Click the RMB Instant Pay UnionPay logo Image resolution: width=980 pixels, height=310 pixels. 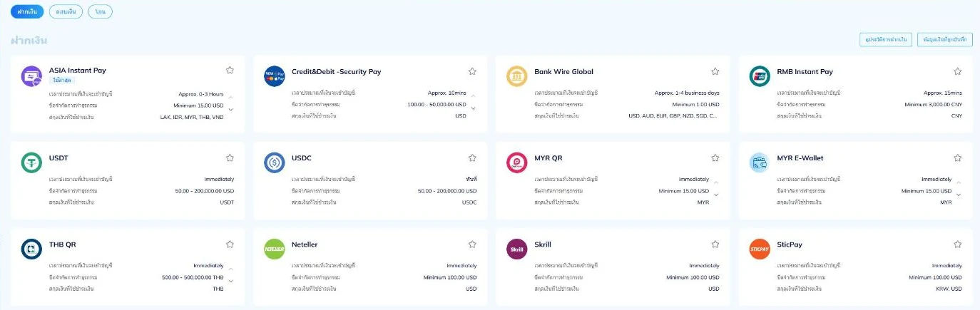pyautogui.click(x=760, y=76)
